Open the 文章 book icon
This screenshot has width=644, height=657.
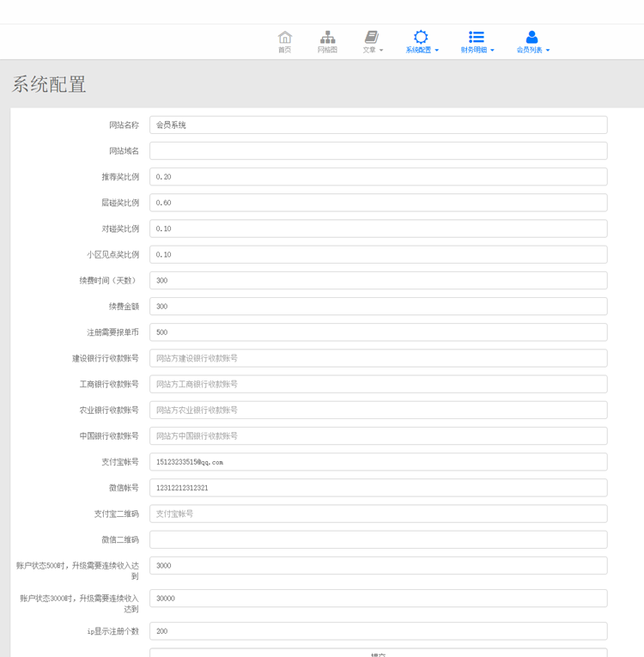coord(372,37)
